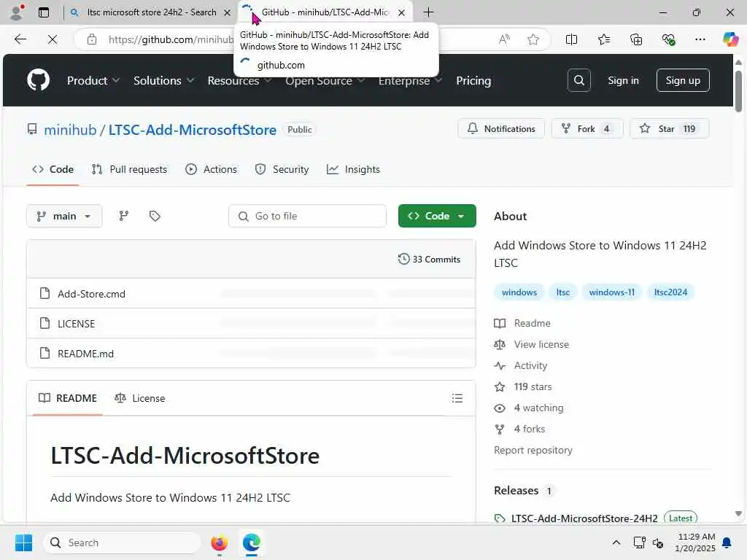
Task: Open LTSC-Add-MicrosoftStore repository link
Action: (x=193, y=130)
